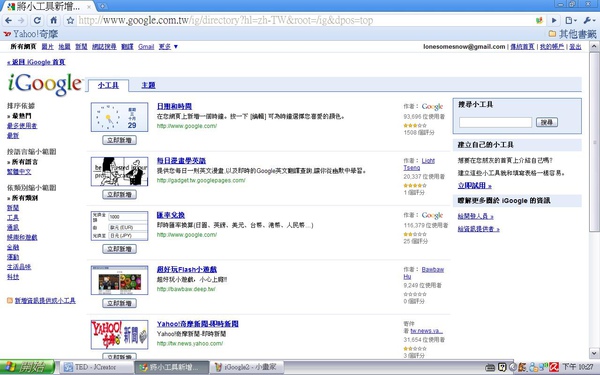Open the page control menu icon
The image size is (600, 375).
[x=571, y=20]
